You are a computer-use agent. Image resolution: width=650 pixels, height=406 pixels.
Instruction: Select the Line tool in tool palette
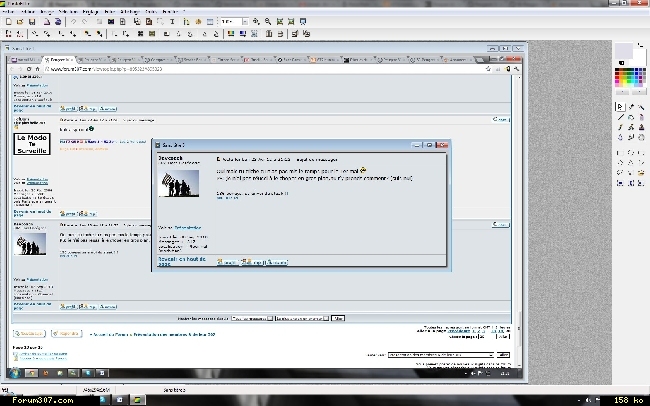coord(620,117)
